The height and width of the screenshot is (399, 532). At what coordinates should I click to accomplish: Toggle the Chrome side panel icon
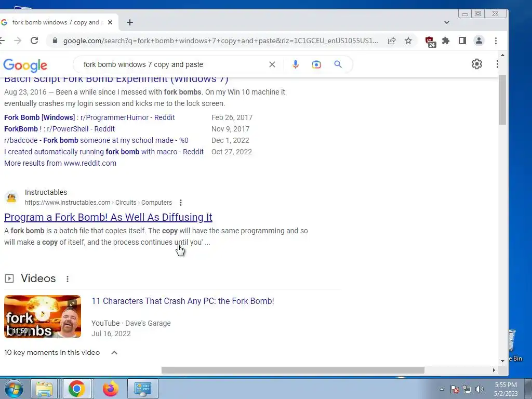[x=462, y=41]
